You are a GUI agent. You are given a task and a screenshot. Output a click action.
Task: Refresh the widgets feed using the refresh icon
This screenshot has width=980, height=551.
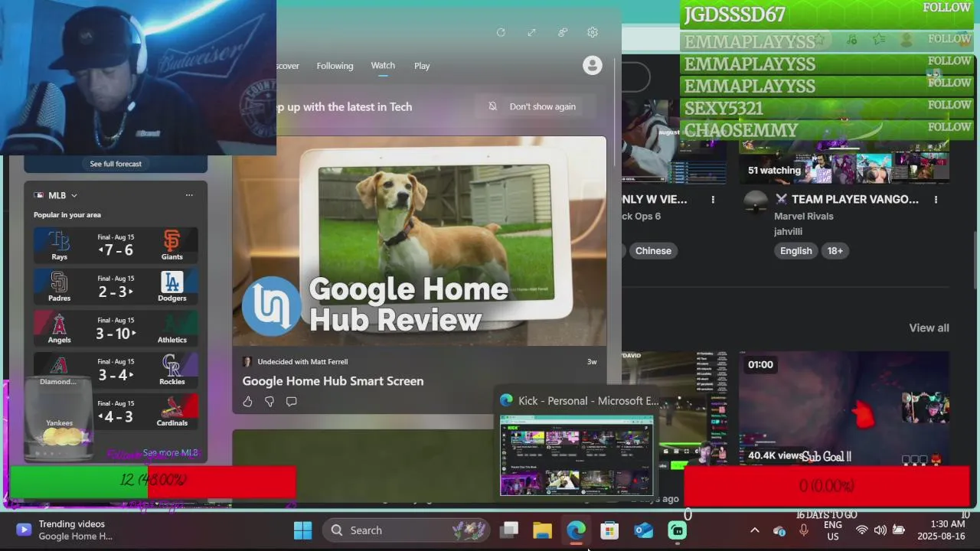(x=501, y=32)
